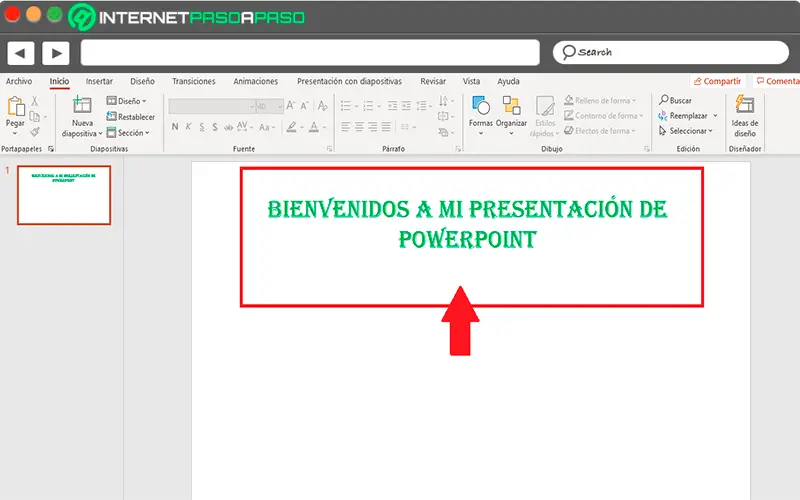The width and height of the screenshot is (800, 500).
Task: Click Restablecer slide button
Action: (130, 117)
